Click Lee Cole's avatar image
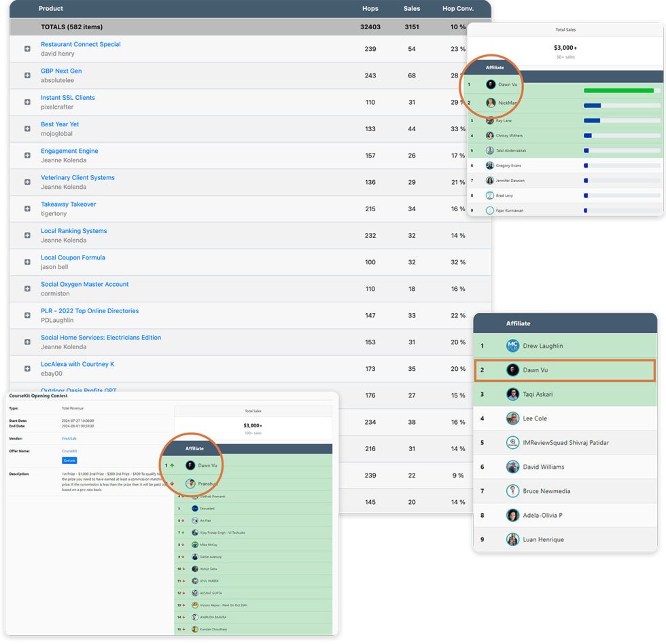This screenshot has width=666, height=644. [x=512, y=418]
